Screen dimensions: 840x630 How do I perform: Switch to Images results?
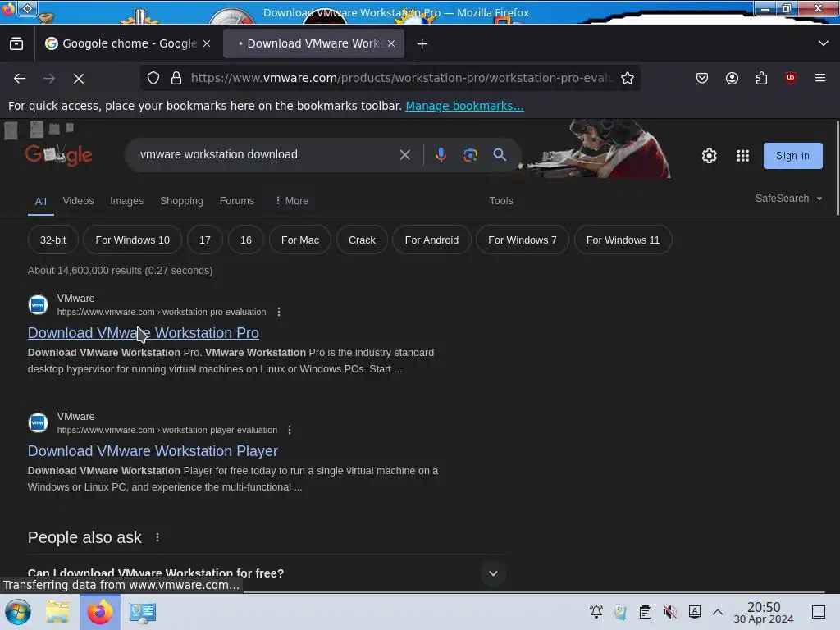127,201
